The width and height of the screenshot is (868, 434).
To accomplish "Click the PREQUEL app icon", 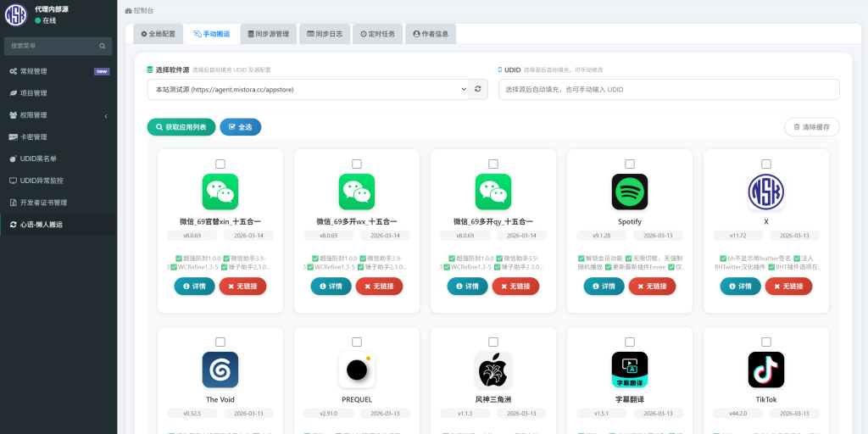I will click(x=357, y=370).
